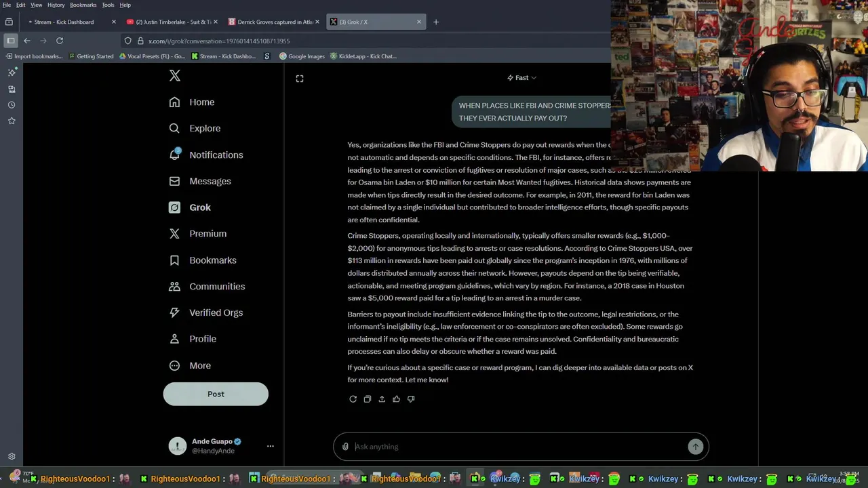The image size is (868, 488).
Task: Reload the current page
Action: (x=60, y=41)
